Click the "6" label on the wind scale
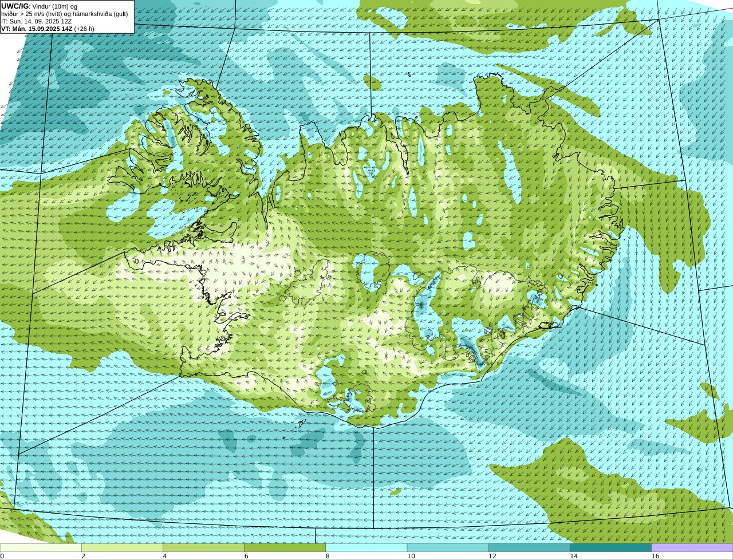The height and width of the screenshot is (560, 733). point(246,556)
